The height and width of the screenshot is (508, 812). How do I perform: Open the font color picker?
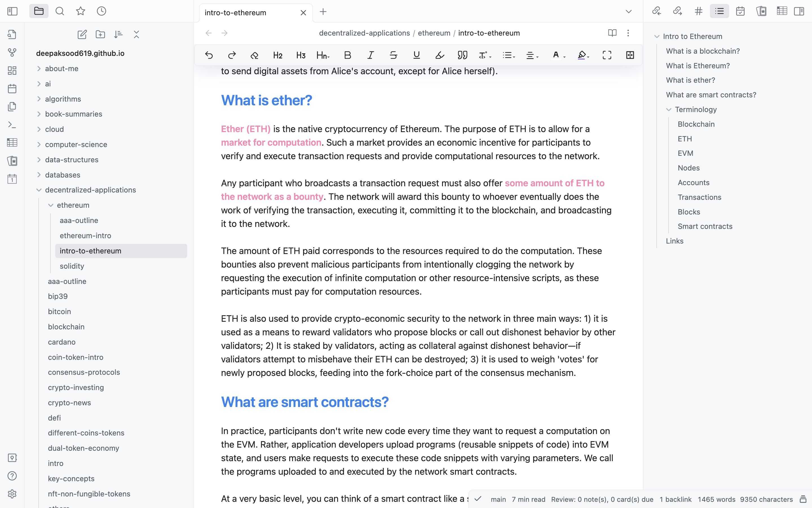pyautogui.click(x=559, y=55)
